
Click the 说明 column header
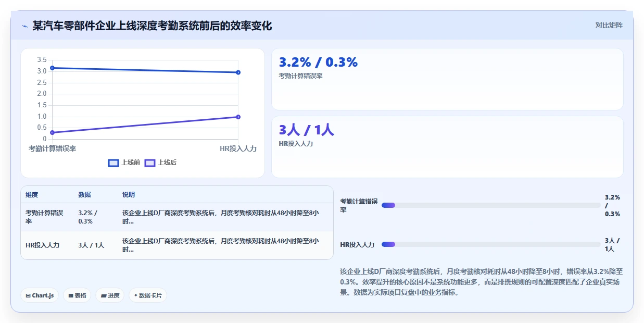click(129, 195)
